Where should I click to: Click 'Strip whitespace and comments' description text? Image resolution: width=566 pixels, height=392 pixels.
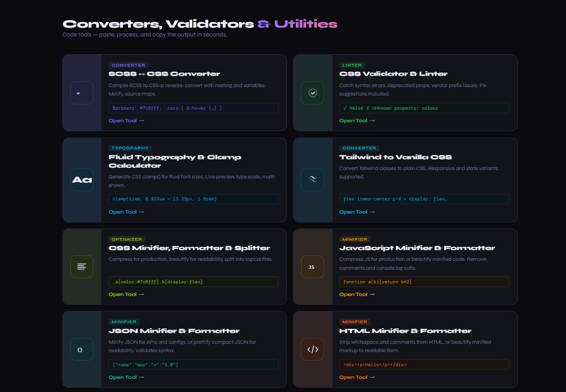(415, 346)
